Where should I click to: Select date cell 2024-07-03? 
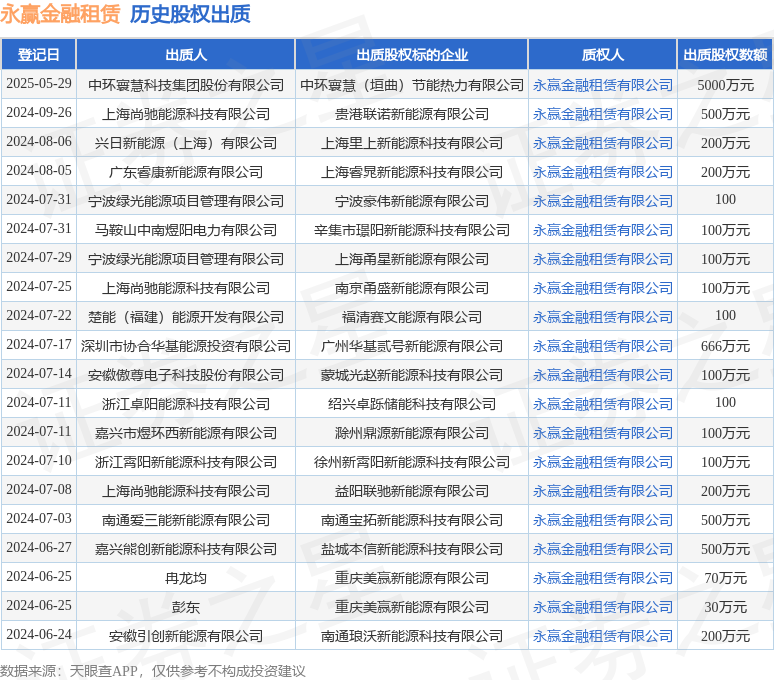[39, 520]
